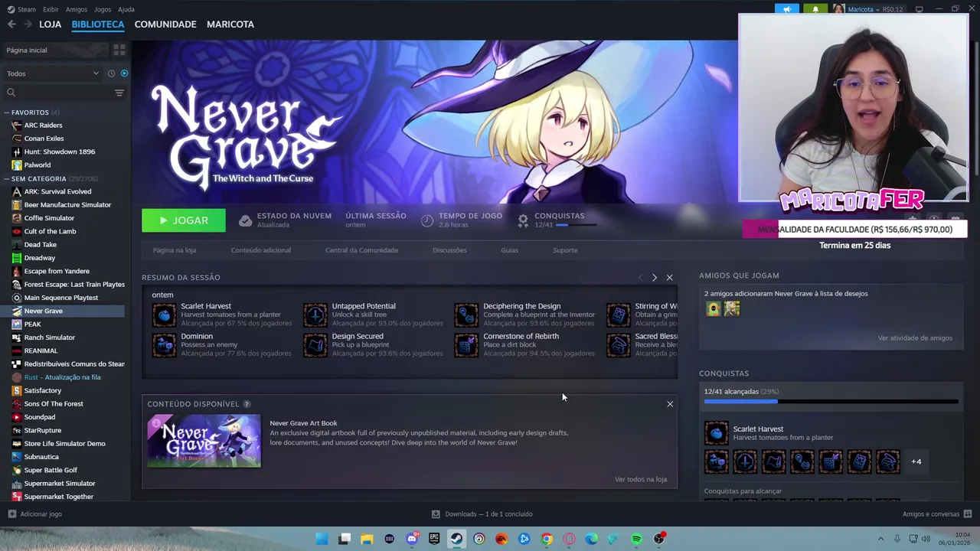The image size is (980, 551).
Task: Click the announcements megaphone icon
Action: click(x=787, y=9)
